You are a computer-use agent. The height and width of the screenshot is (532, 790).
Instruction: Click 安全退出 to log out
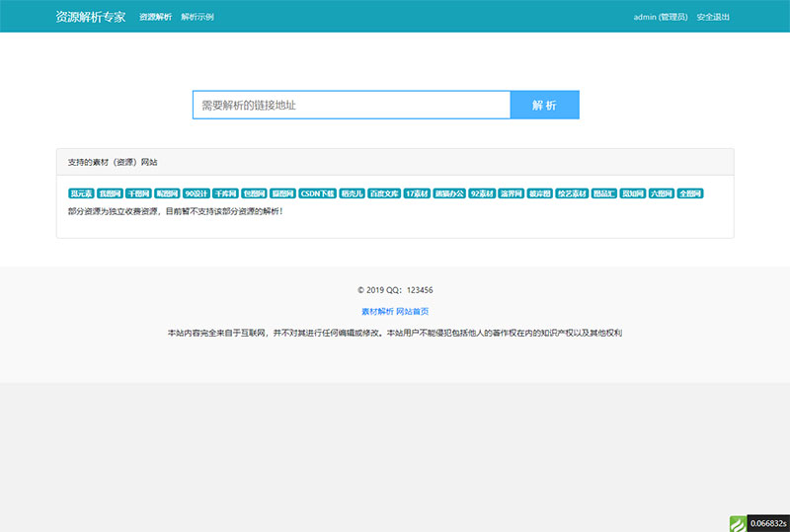[x=714, y=17]
